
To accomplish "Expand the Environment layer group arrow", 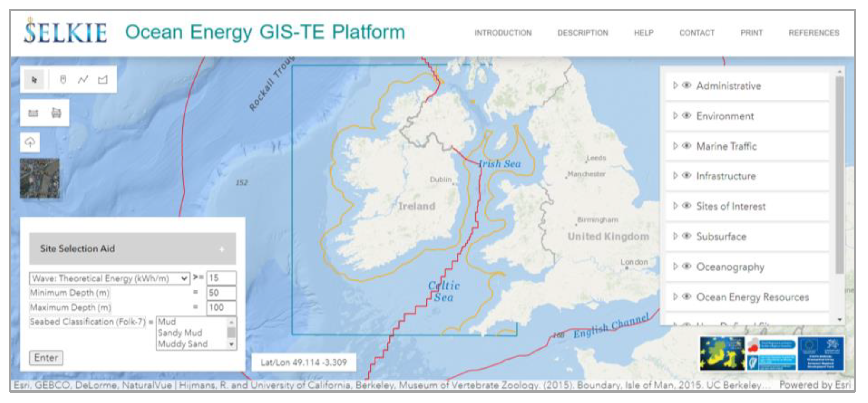I will point(675,116).
